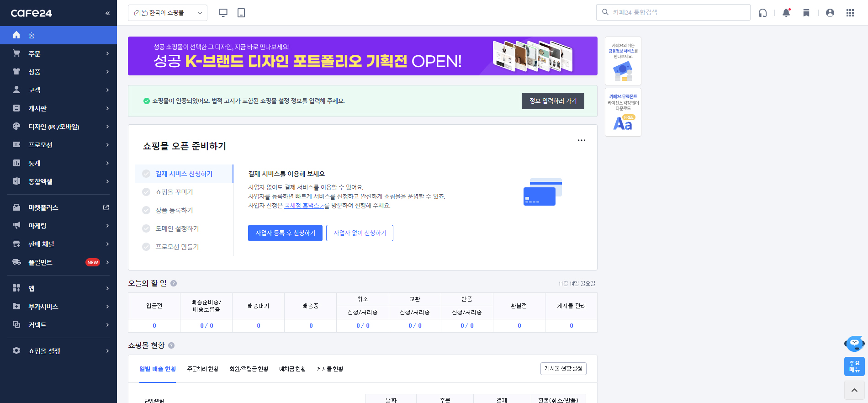The width and height of the screenshot is (868, 403).
Task: Select the 결제 서비스 신청하기 step
Action: 184,174
